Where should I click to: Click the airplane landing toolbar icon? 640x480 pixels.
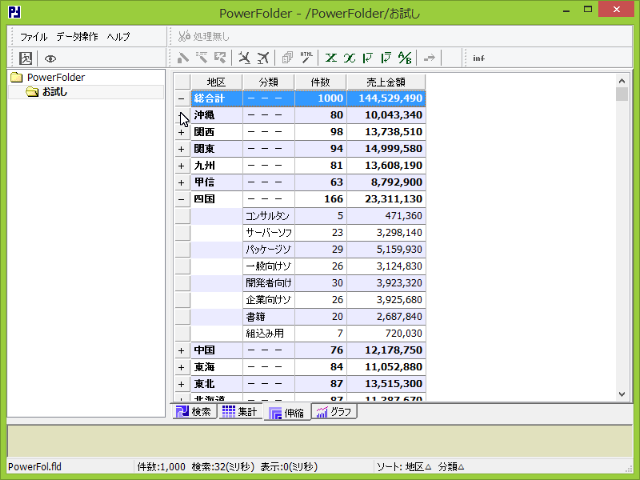point(244,58)
